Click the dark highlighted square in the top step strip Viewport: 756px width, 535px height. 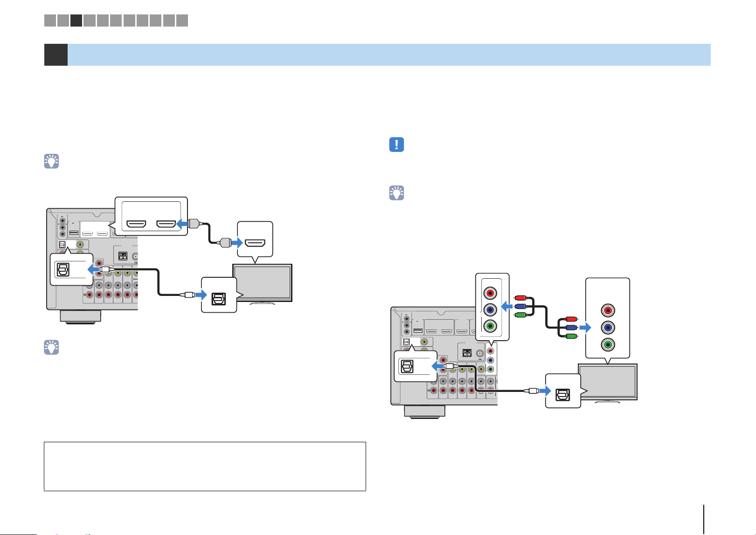click(x=76, y=20)
